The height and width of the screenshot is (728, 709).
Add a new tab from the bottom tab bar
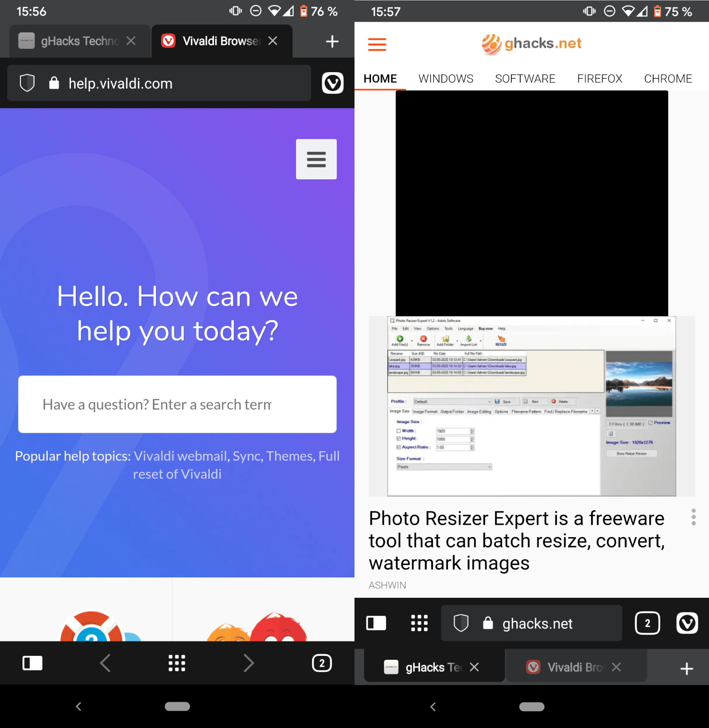[686, 668]
